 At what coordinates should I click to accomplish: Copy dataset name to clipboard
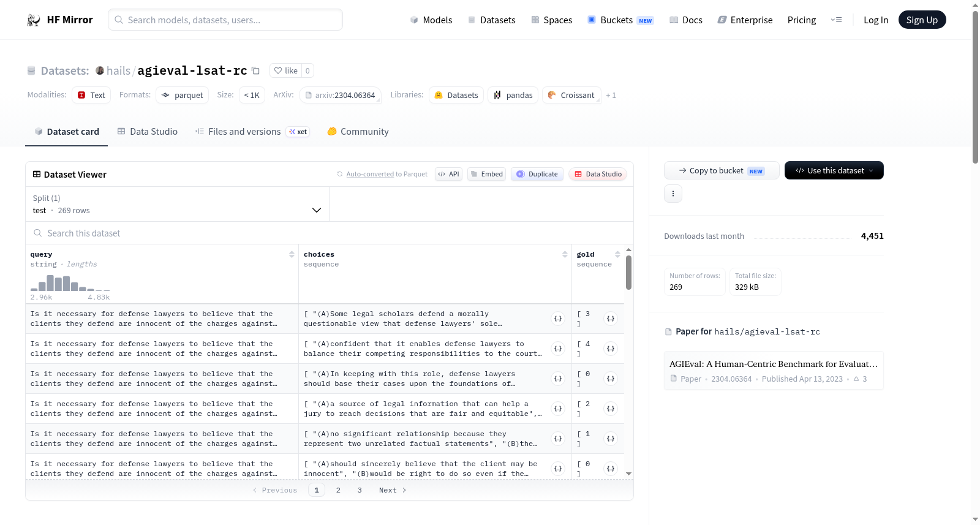[256, 70]
